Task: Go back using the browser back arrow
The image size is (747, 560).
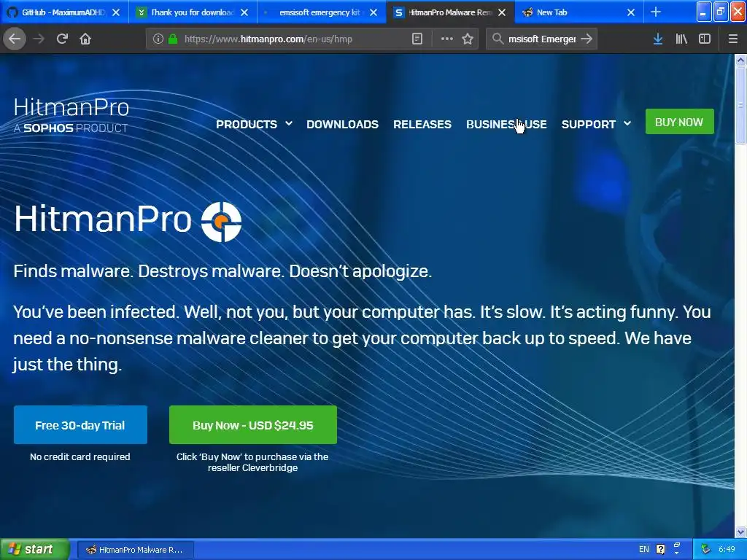Action: pyautogui.click(x=15, y=39)
